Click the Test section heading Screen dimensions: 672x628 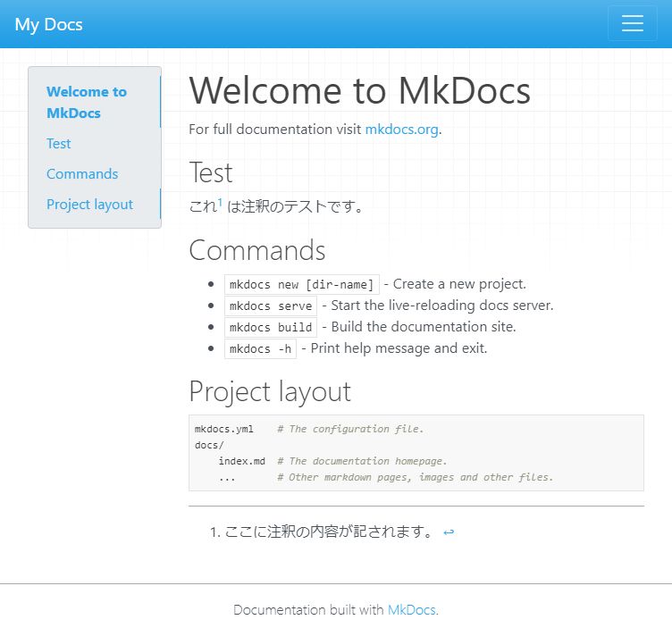click(211, 172)
